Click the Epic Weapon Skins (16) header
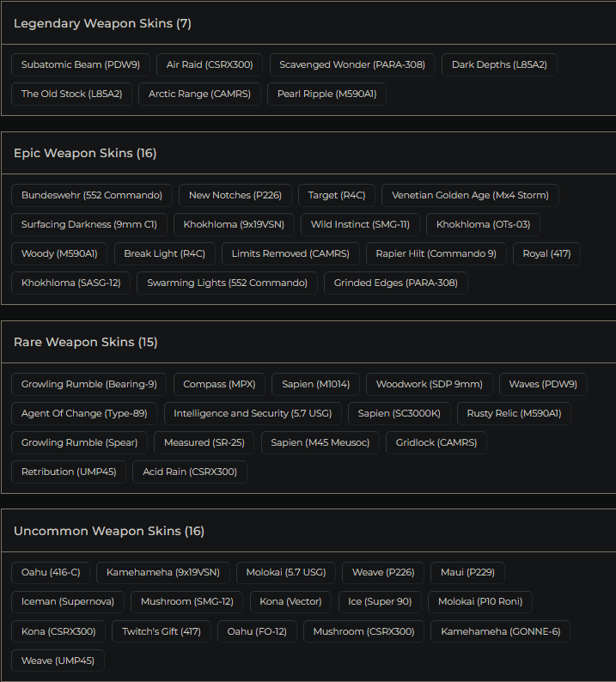Image resolution: width=616 pixels, height=682 pixels. [x=85, y=153]
